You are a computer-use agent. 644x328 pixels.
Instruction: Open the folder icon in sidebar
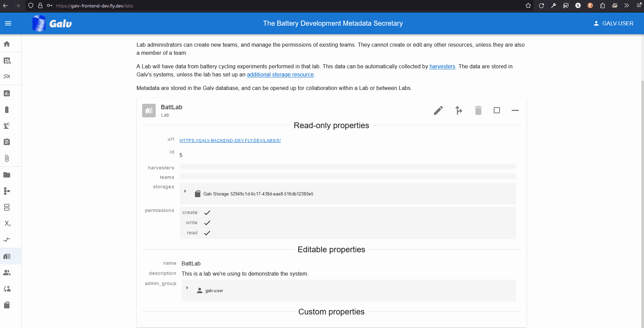[x=7, y=175]
